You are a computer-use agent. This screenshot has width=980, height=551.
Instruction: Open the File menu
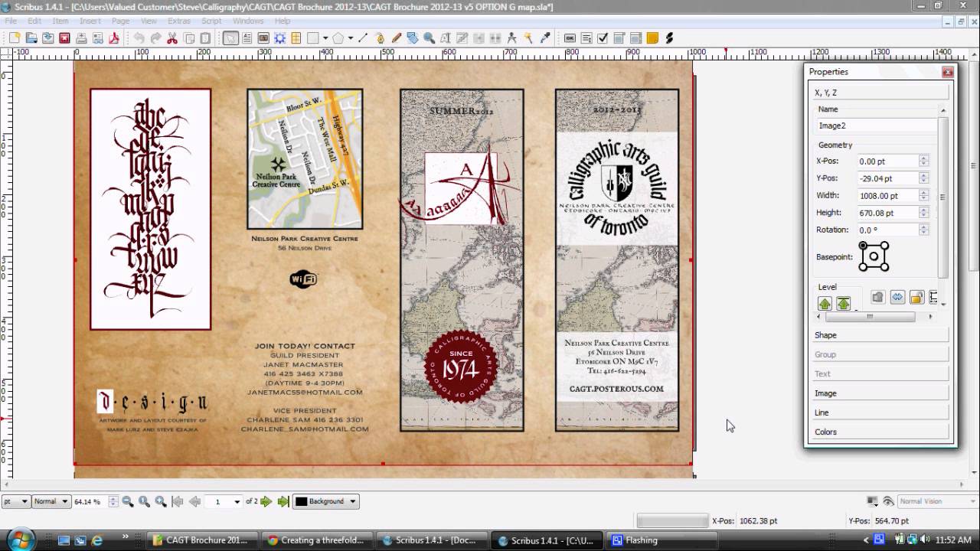(x=11, y=21)
